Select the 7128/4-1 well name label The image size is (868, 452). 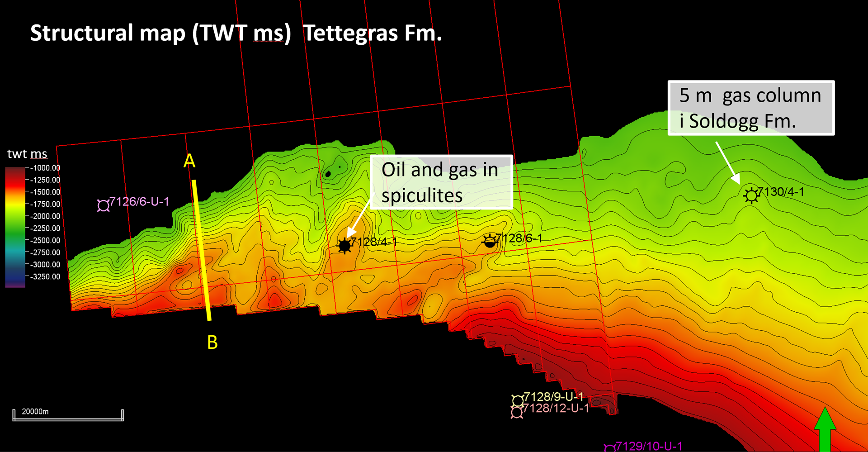click(x=374, y=242)
